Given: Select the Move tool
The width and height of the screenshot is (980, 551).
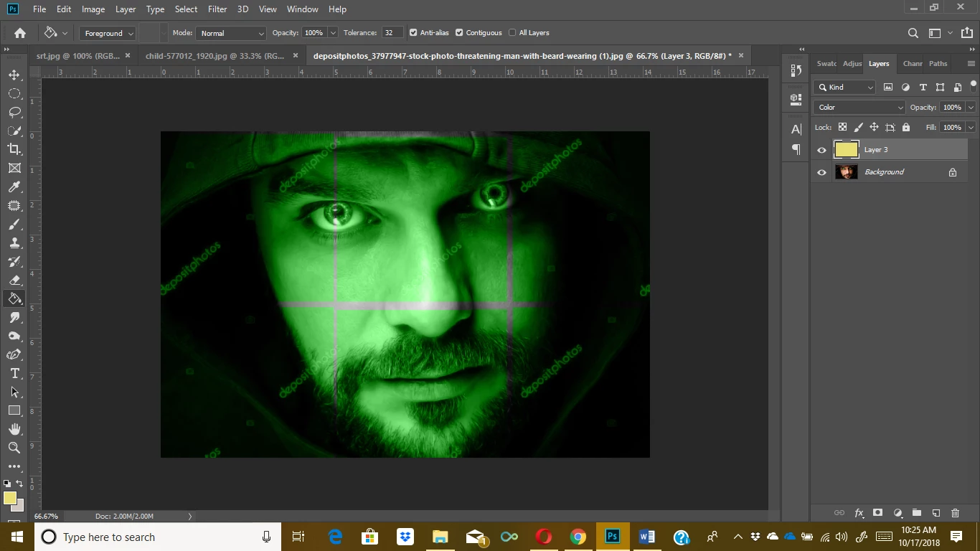Looking at the screenshot, I should (x=14, y=75).
